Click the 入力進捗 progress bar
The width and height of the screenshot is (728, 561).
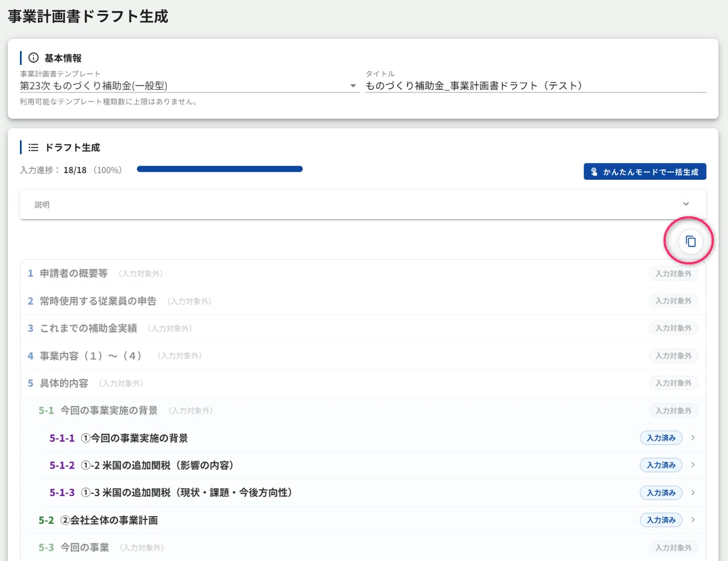pos(220,169)
